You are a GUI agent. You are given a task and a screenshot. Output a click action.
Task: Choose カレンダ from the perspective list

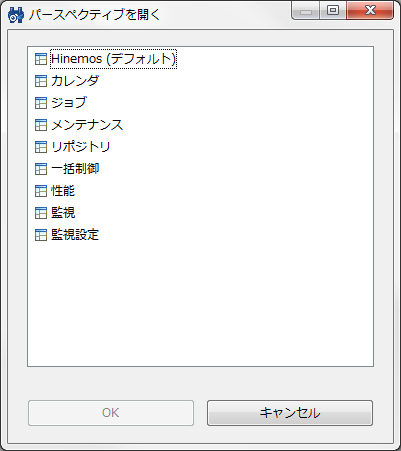pyautogui.click(x=75, y=81)
